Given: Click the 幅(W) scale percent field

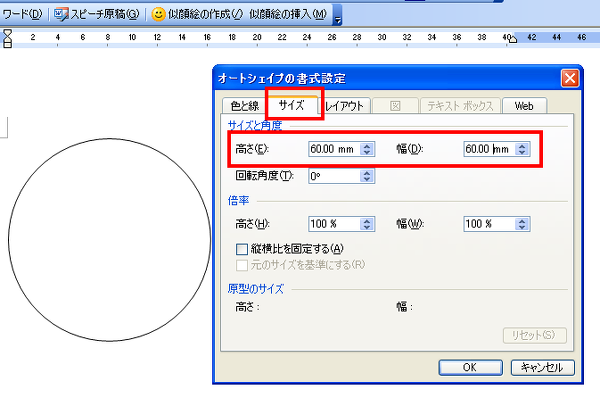Looking at the screenshot, I should pyautogui.click(x=489, y=224).
